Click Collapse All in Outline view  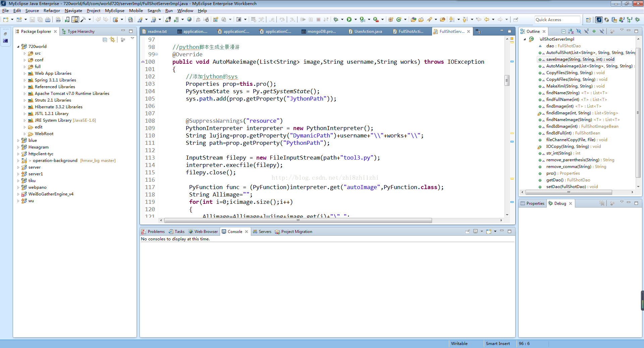[563, 31]
